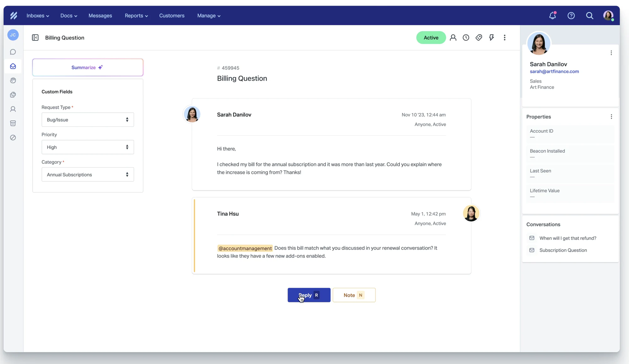Expand the Reports menu
The height and width of the screenshot is (364, 629).
[136, 16]
